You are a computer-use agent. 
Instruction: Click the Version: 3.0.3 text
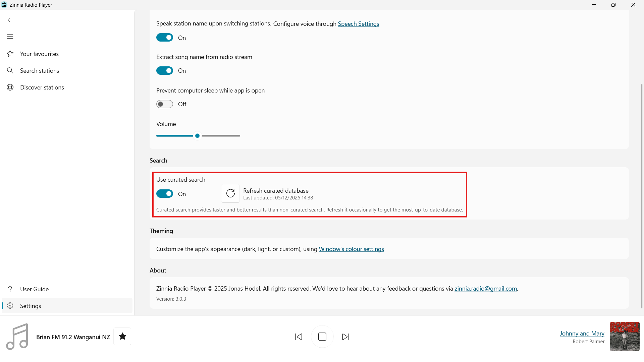(171, 299)
